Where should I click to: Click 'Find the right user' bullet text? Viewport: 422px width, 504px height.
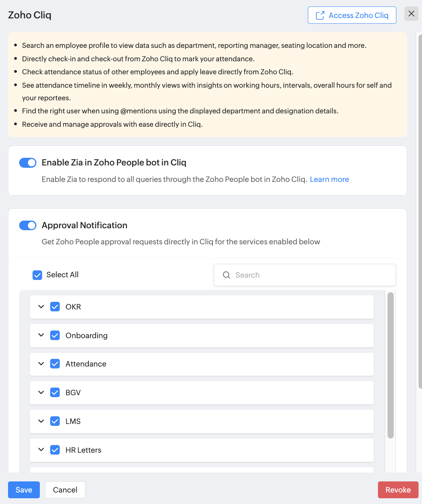(x=180, y=111)
